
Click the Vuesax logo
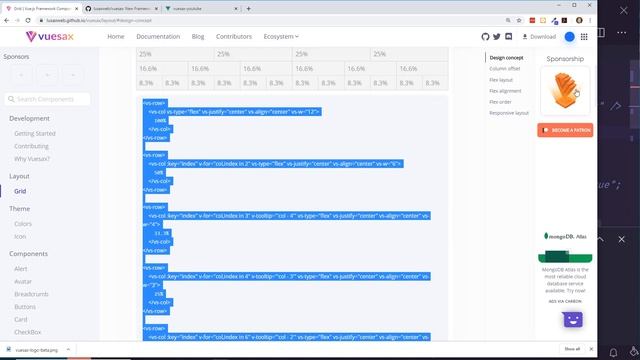pos(50,37)
